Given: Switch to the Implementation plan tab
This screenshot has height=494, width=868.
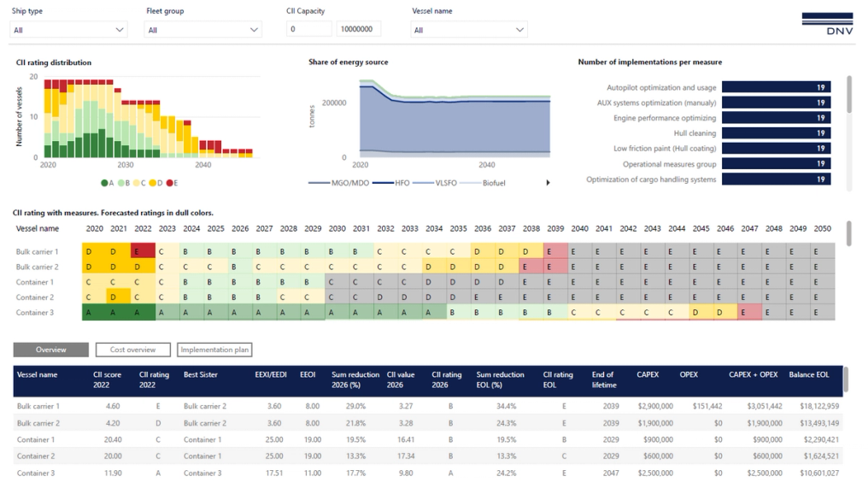Looking at the screenshot, I should (214, 349).
